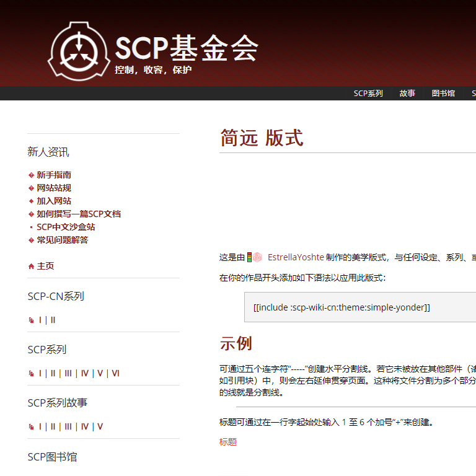Select series VI under SCP系列
The height and width of the screenshot is (476, 476).
pos(115,373)
